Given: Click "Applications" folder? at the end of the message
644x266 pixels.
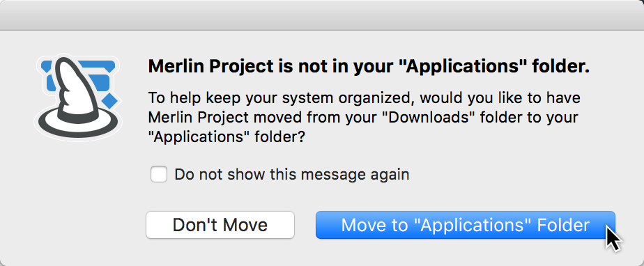Looking at the screenshot, I should coord(227,137).
